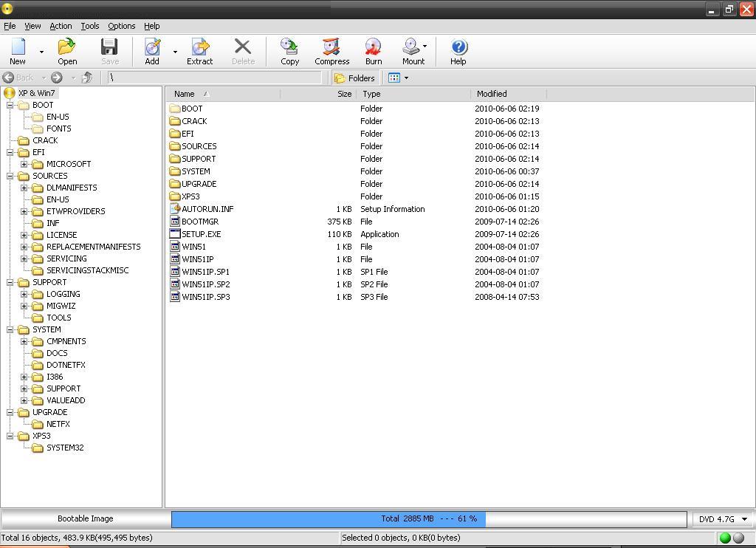Select ETWPROVIDERS in the folder tree
This screenshot has width=756, height=548.
[x=76, y=211]
